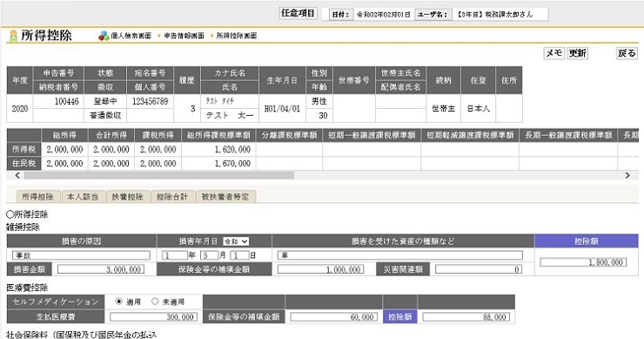The width and height of the screenshot is (644, 339).
Task: Click the horizontal scrollbar thumb of tax table
Action: pos(159,176)
